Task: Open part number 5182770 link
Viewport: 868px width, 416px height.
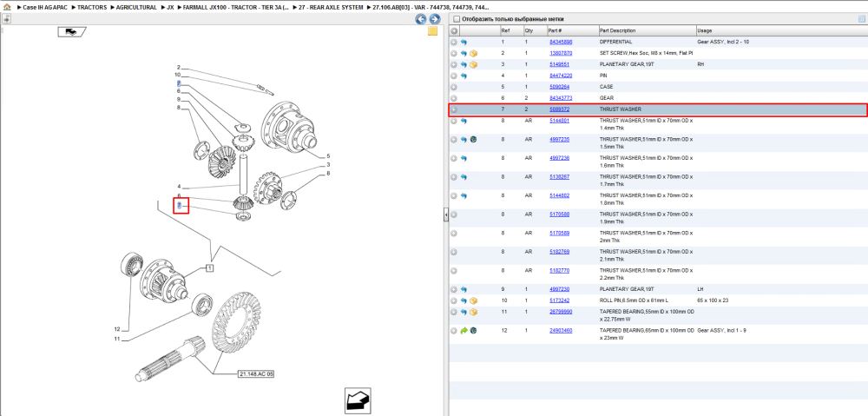Action: [559, 271]
